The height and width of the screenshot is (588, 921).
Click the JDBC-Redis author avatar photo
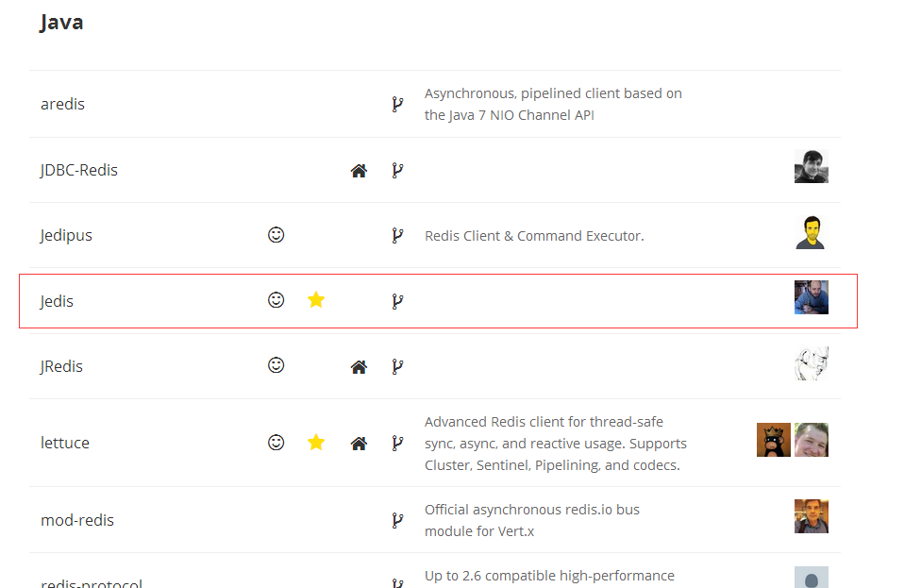point(811,167)
